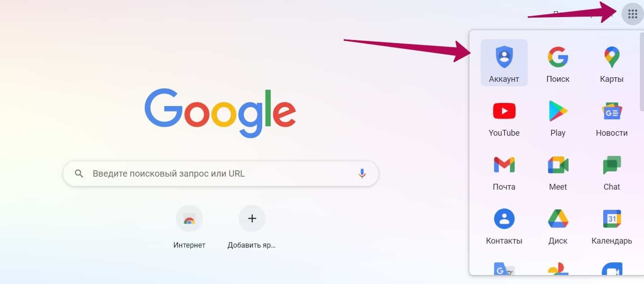644x284 pixels.
Task: Open the Play store app
Action: [x=558, y=116]
